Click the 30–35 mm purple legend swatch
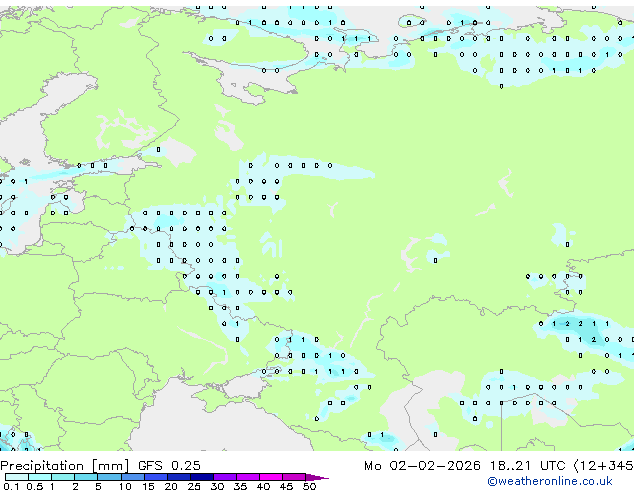This screenshot has width=634, height=490. click(224, 477)
